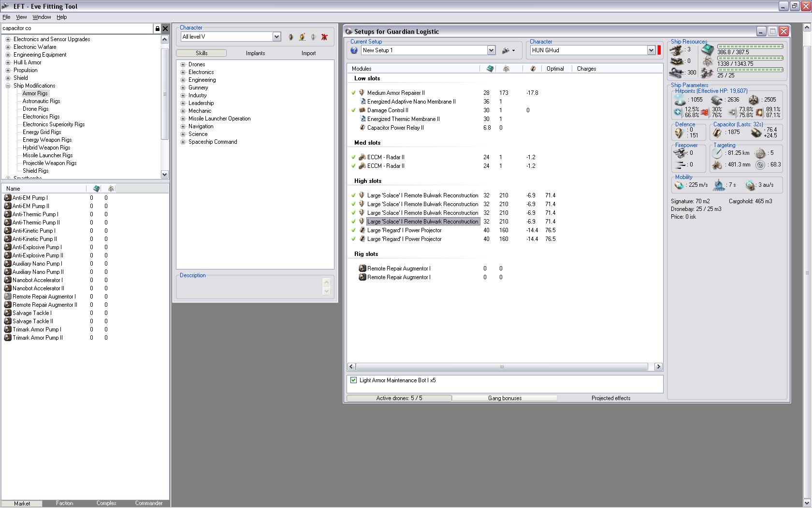This screenshot has width=812, height=508.
Task: Click the Active drones 5 / 5 button
Action: (x=399, y=398)
